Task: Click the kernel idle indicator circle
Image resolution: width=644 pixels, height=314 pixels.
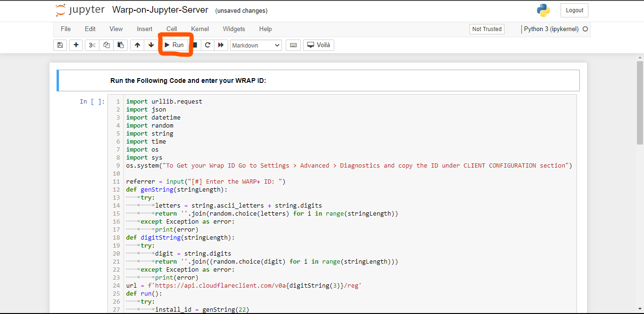Action: tap(586, 29)
